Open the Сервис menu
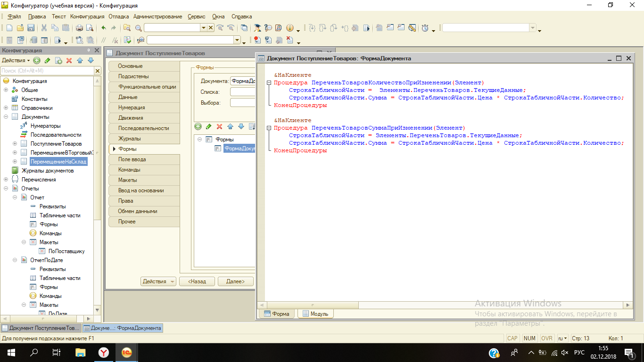Screen dimensions: 644x362 196,16
